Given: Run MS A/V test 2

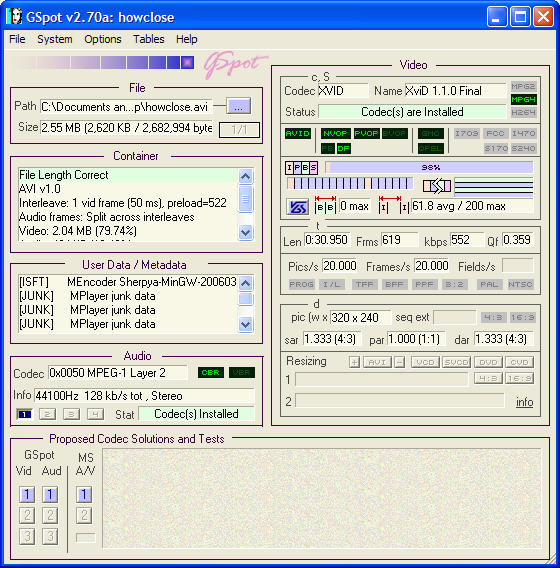Looking at the screenshot, I should tap(84, 515).
